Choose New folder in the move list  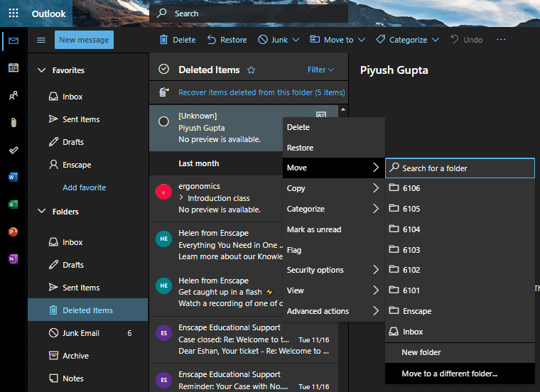(460, 352)
